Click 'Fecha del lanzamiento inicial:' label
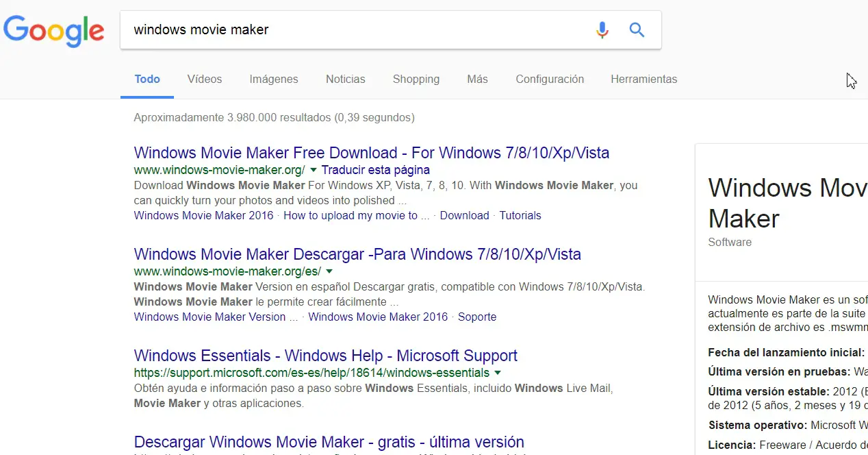Viewport: 868px width, 455px height. point(787,352)
